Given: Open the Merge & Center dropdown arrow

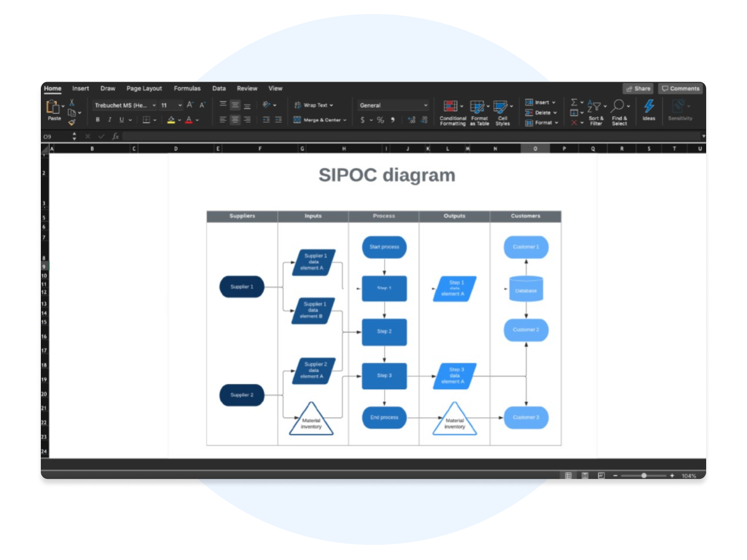Looking at the screenshot, I should tap(345, 120).
